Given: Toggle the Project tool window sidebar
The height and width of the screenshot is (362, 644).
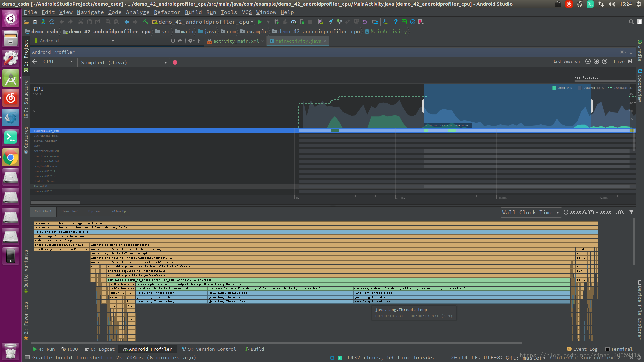Looking at the screenshot, I should tap(26, 53).
